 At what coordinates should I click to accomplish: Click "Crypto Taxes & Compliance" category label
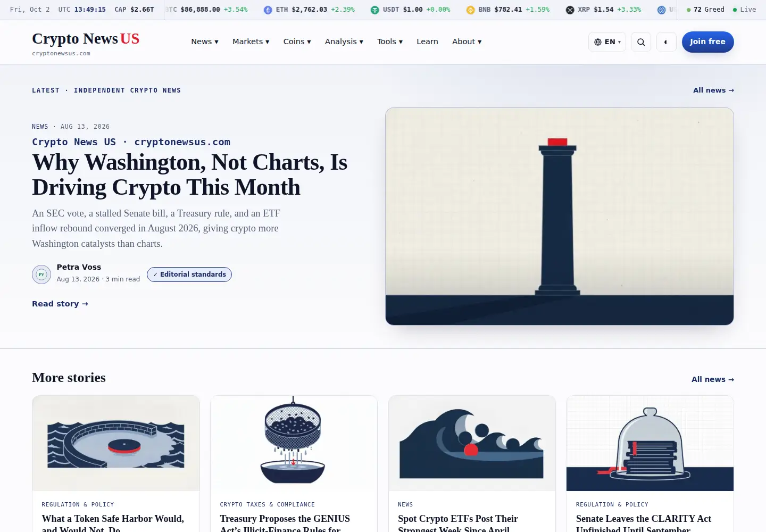point(268,504)
